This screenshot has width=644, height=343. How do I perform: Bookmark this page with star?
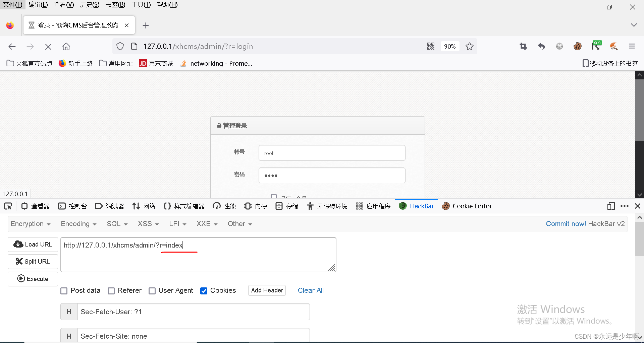[470, 46]
